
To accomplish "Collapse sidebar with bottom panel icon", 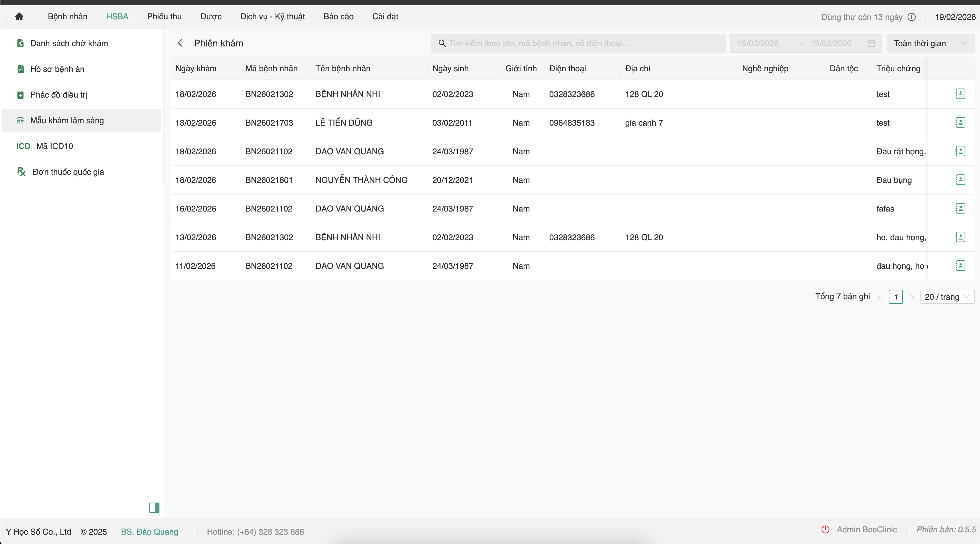I will tap(154, 507).
